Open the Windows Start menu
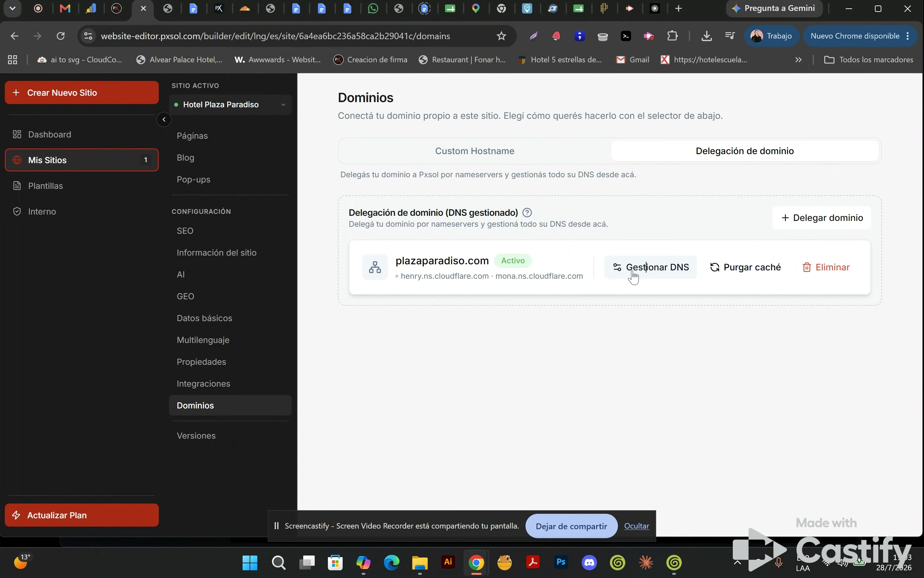The width and height of the screenshot is (924, 578). click(250, 562)
